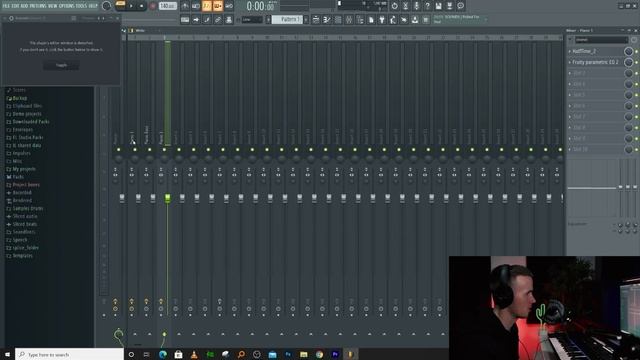Open the Mixer view icon

point(349,20)
